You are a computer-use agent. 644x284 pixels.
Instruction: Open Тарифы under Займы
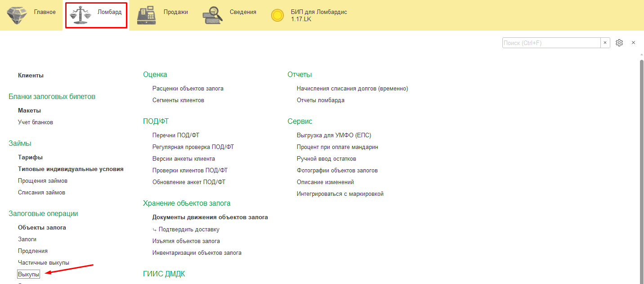tap(31, 158)
